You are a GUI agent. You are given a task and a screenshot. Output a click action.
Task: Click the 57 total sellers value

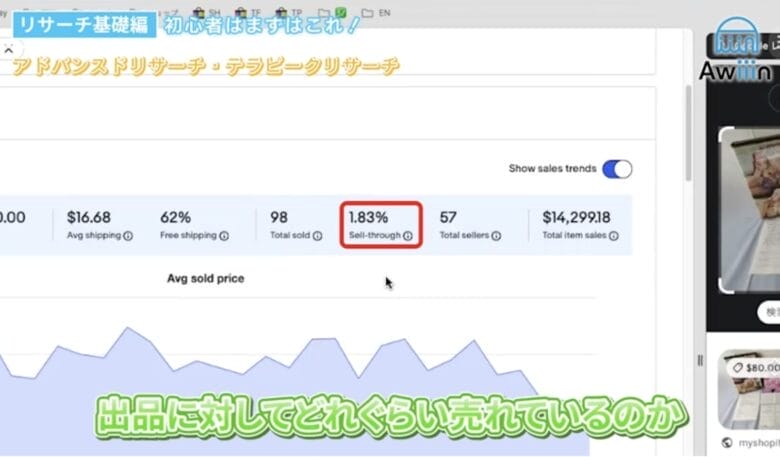pos(448,217)
